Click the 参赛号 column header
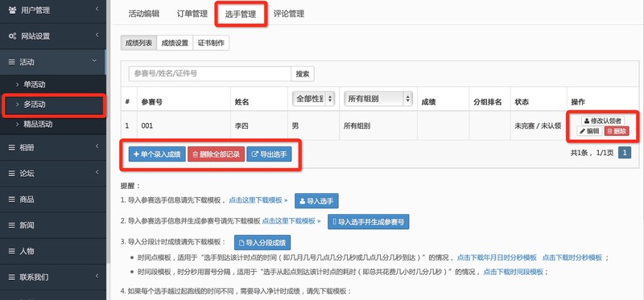 coord(151,103)
